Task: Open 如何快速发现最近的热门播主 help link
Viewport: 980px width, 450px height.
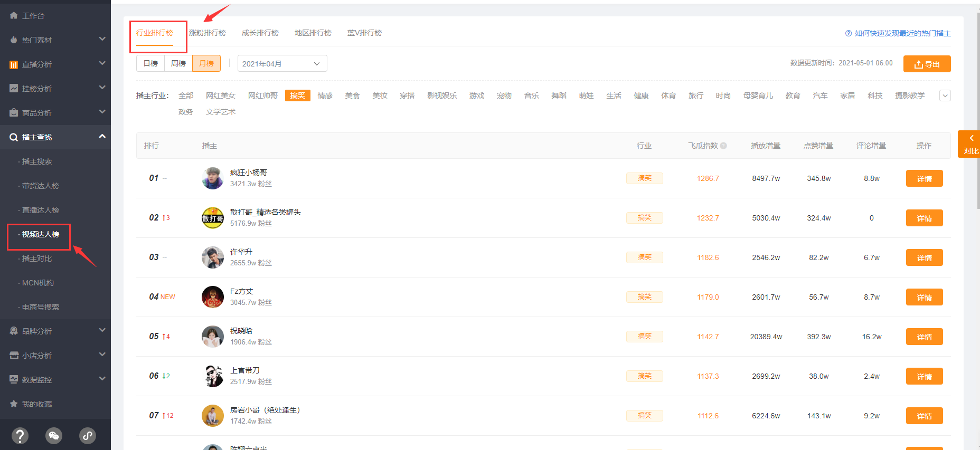Action: click(898, 33)
